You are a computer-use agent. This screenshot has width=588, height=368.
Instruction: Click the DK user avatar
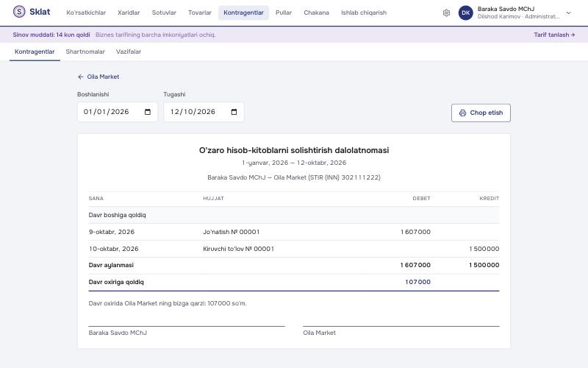pos(466,13)
